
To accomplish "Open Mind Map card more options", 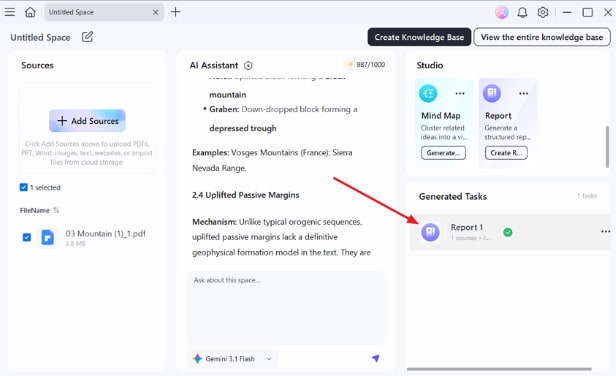I will click(x=460, y=94).
